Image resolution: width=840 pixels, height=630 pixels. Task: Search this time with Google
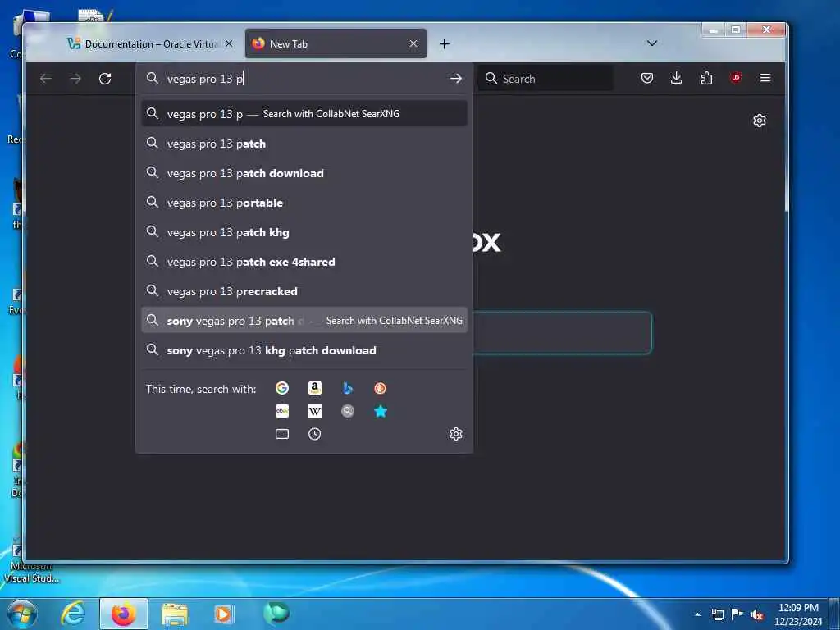[x=282, y=388]
